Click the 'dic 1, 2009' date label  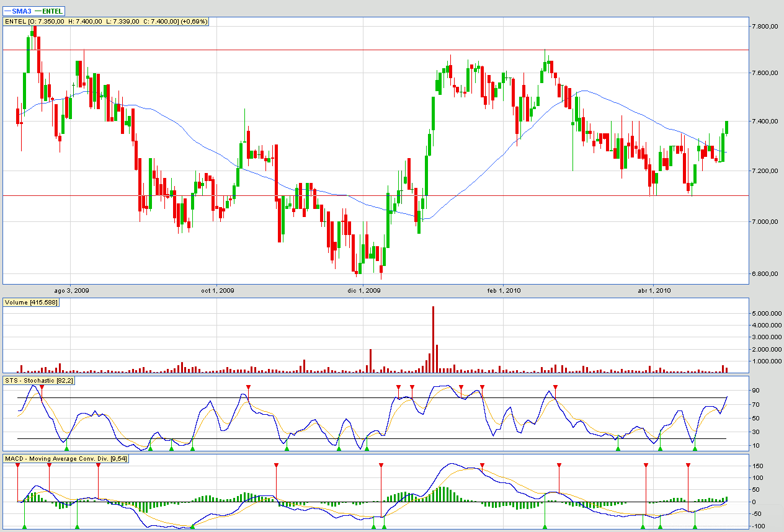coord(363,290)
